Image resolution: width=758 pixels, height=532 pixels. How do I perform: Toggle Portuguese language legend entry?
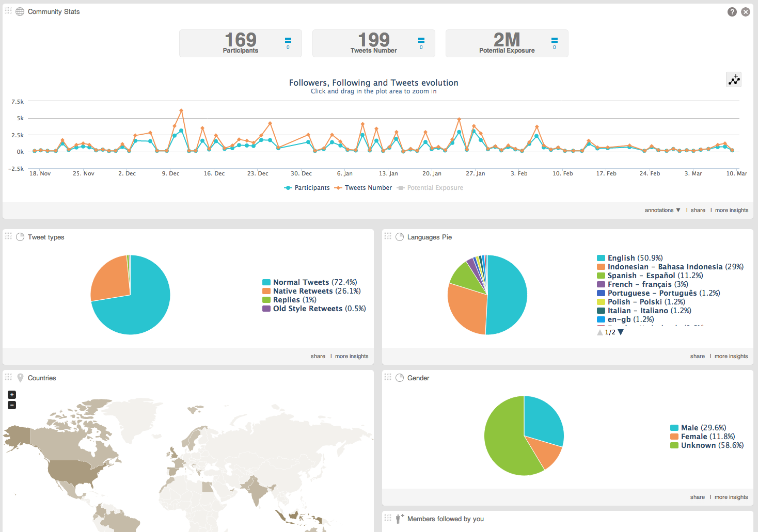[658, 293]
